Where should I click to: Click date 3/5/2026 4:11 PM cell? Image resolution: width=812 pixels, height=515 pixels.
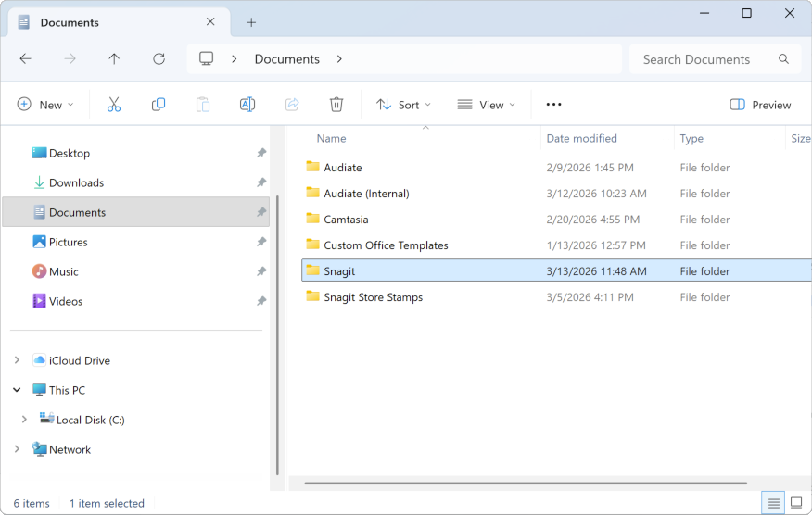tap(590, 296)
